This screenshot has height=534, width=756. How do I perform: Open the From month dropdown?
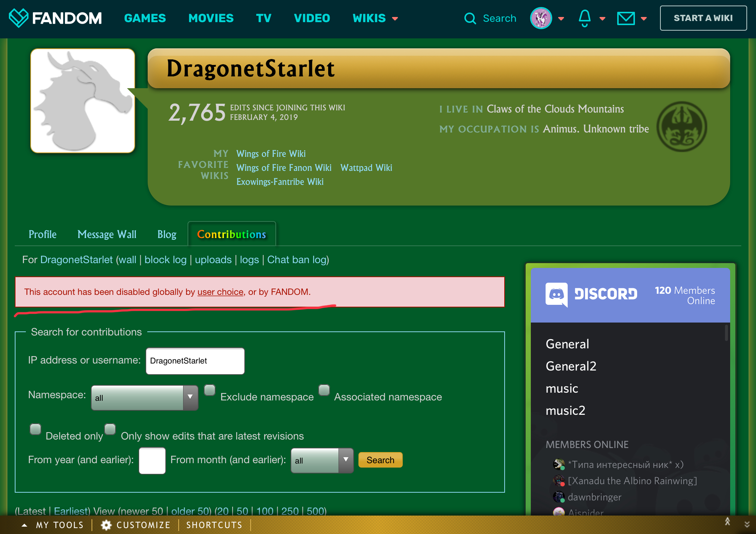point(322,460)
